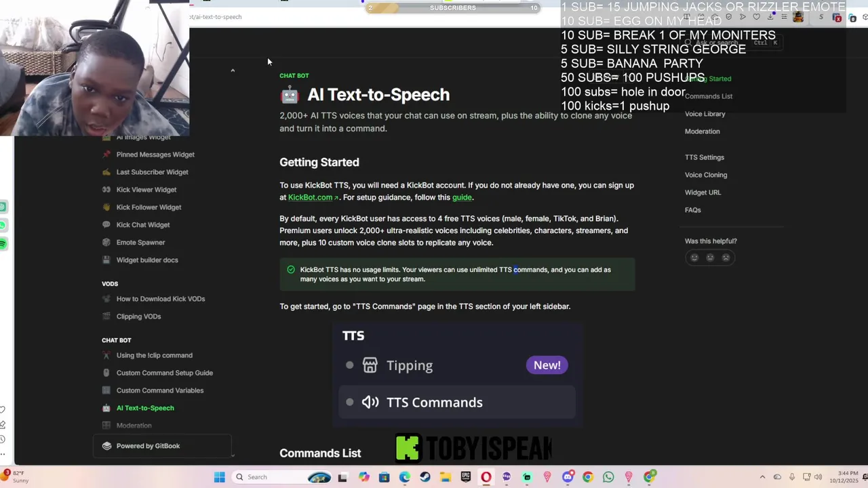Click the speech bubble icon beside Kick Chat Widget
This screenshot has width=868, height=488.
pos(106,225)
